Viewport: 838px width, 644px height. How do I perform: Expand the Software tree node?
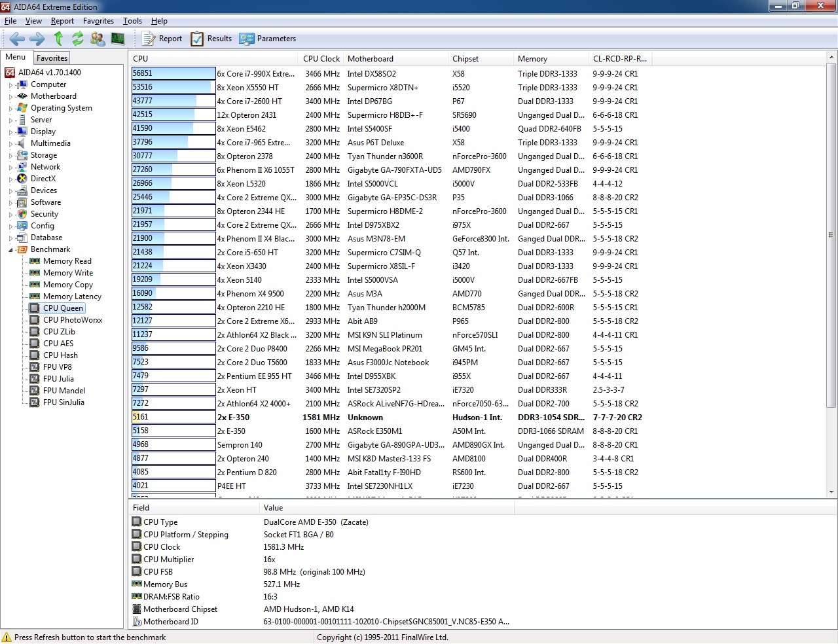[10, 203]
